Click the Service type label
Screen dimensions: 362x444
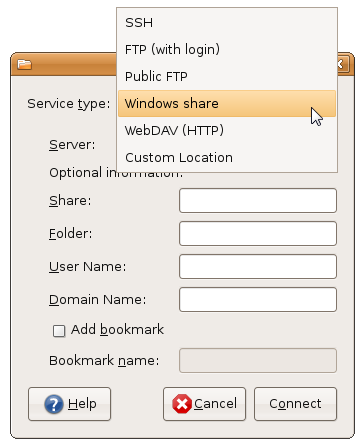coord(69,104)
